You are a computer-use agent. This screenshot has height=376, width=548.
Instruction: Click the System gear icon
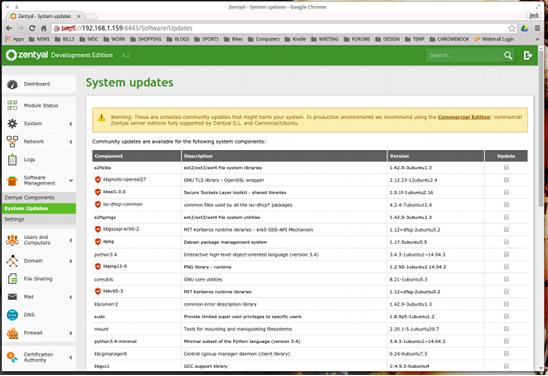(12, 123)
